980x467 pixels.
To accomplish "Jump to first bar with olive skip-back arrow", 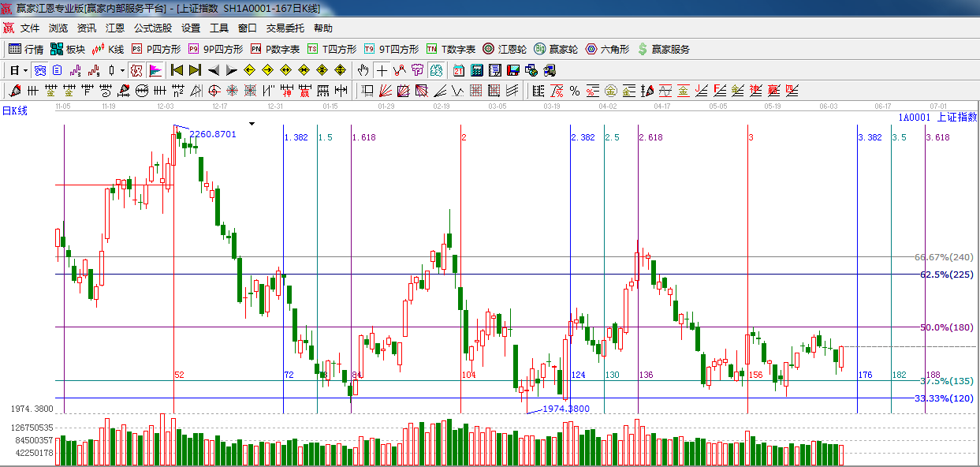I will click(177, 70).
